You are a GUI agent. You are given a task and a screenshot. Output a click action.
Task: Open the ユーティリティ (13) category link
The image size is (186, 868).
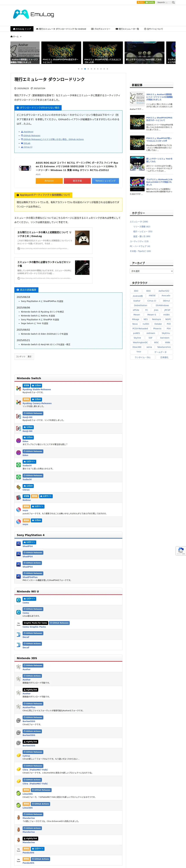tap(139, 241)
